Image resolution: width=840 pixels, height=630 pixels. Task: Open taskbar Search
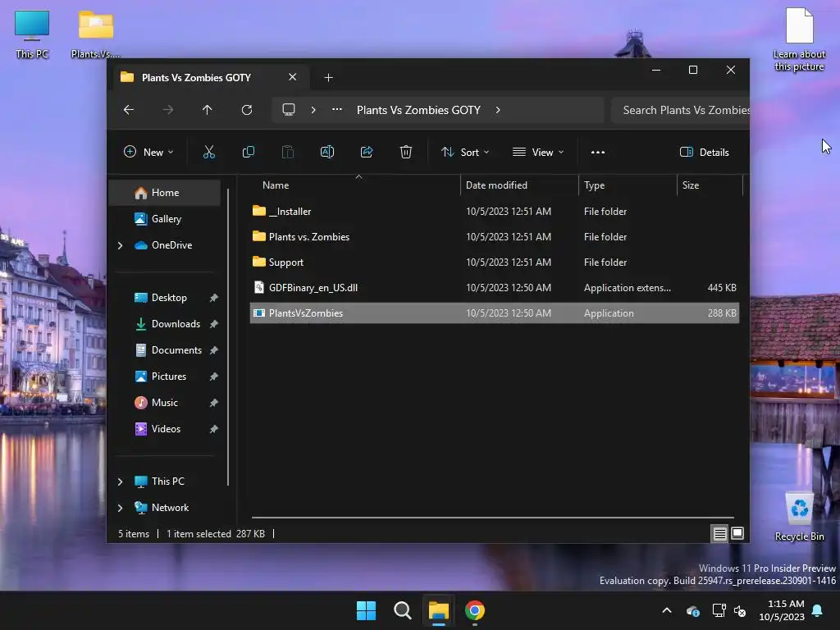click(402, 610)
